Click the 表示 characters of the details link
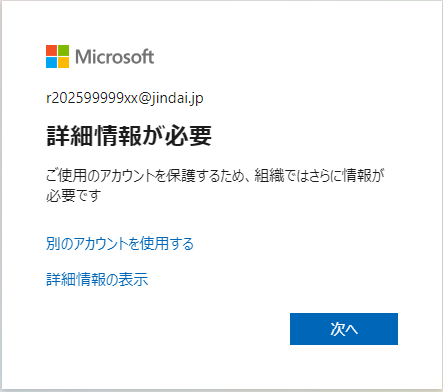 pos(134,279)
